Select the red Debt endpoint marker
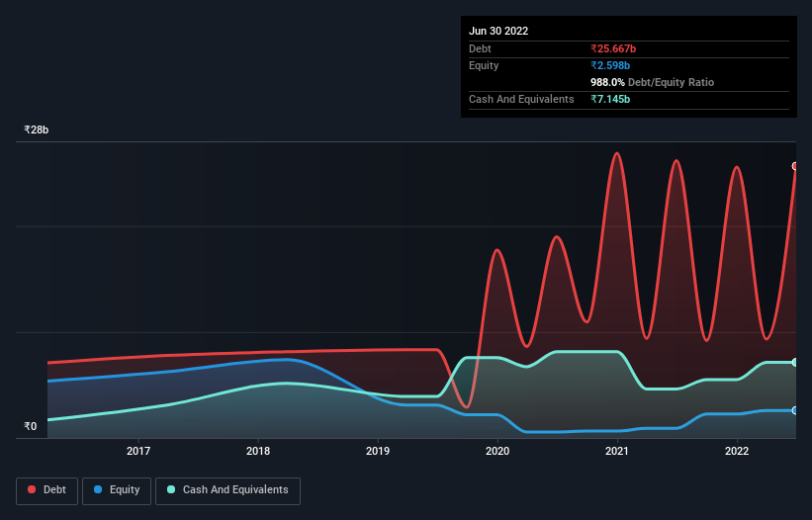Viewport: 812px width, 520px height. [795, 166]
